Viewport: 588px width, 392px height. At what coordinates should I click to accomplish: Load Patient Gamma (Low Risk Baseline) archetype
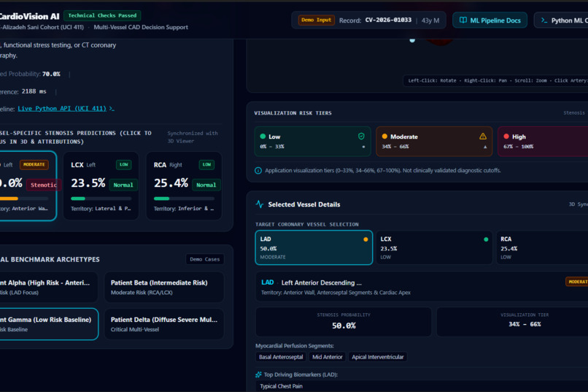click(x=49, y=324)
